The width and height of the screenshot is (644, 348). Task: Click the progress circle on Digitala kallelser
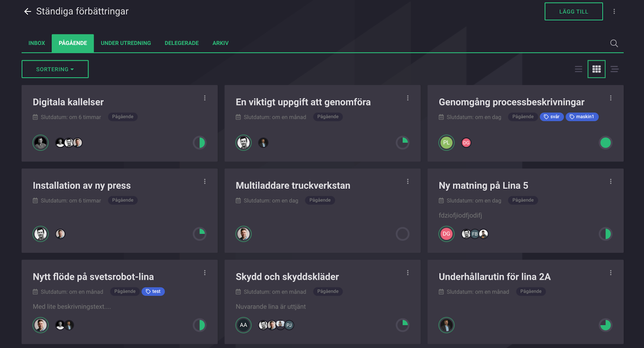200,143
